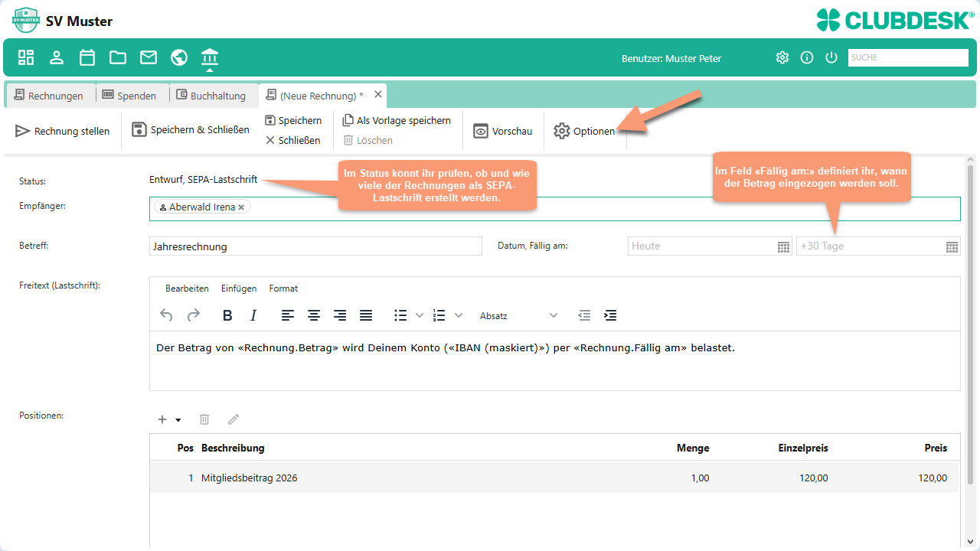The height and width of the screenshot is (551, 980).
Task: Insert a numbered list
Action: click(x=439, y=315)
